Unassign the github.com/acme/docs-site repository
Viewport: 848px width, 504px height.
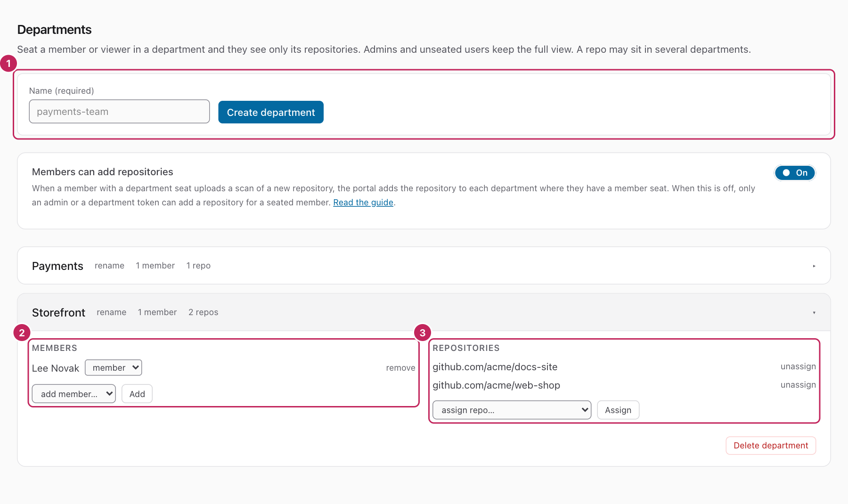tap(798, 366)
